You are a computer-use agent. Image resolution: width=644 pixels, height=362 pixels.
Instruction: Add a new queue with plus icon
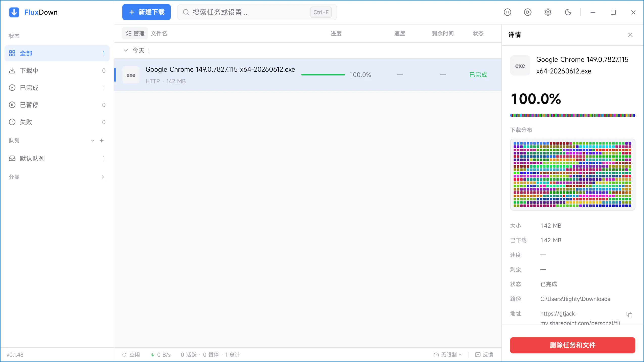click(x=102, y=141)
